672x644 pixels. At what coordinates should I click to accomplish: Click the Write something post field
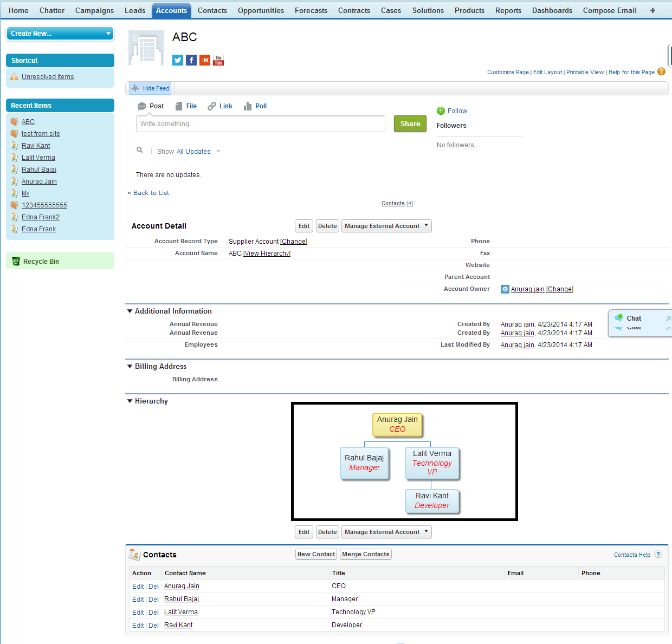click(x=260, y=123)
